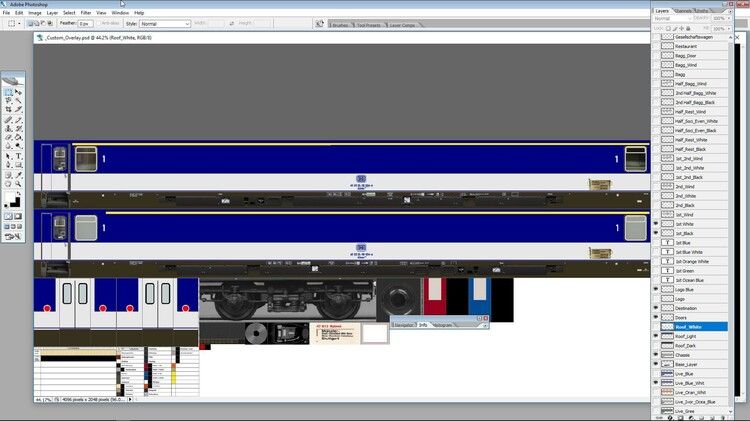The height and width of the screenshot is (421, 750).
Task: Select the History Brush tool
Action: (x=18, y=128)
